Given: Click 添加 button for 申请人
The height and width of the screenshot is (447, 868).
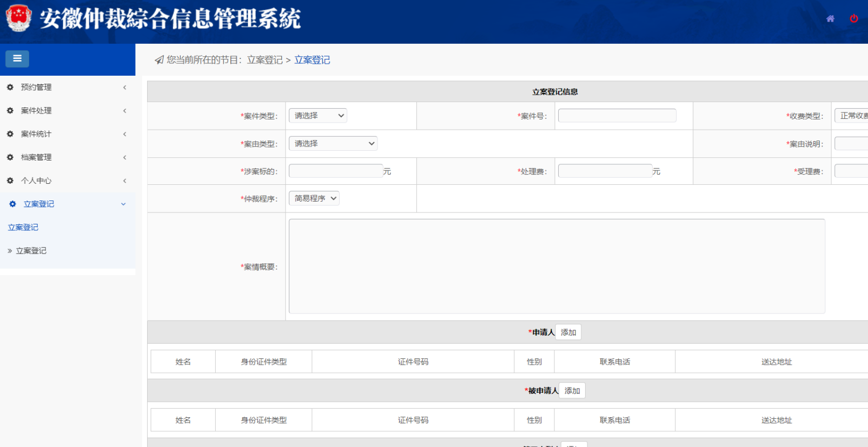Looking at the screenshot, I should click(568, 332).
